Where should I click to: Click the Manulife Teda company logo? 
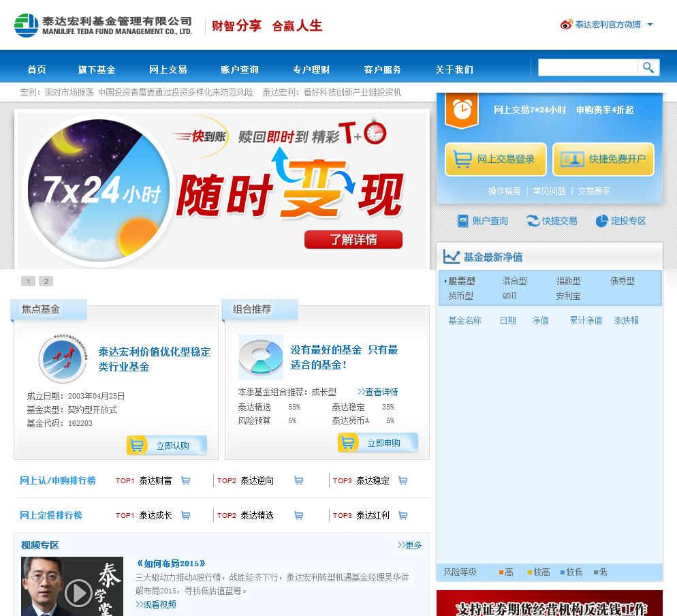104,25
